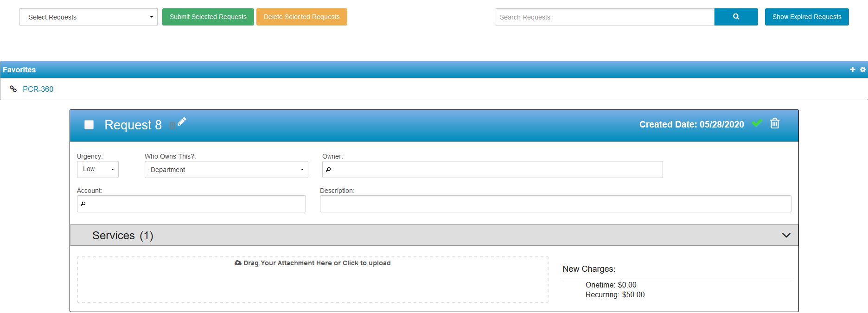
Task: Tick the Request 8 checkbox
Action: point(89,125)
